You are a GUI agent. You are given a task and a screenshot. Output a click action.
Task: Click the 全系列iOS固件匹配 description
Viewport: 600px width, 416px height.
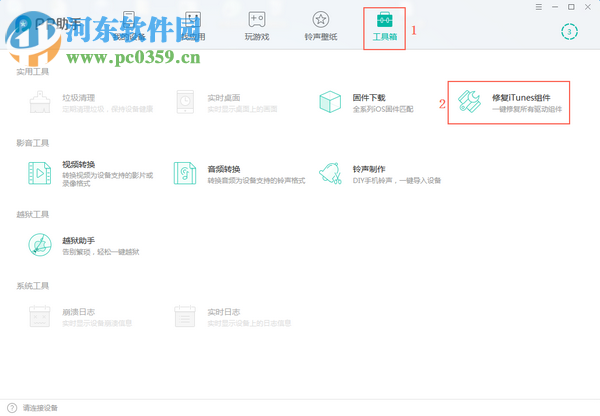point(383,109)
